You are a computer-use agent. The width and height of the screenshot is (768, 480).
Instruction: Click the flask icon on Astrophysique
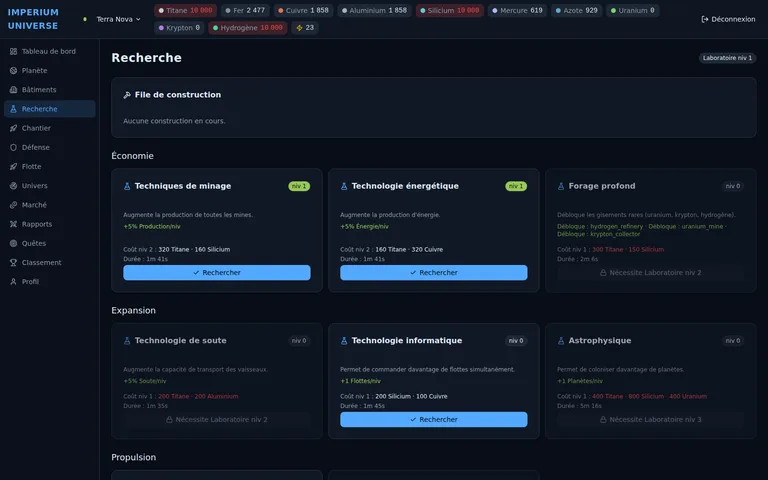click(x=561, y=341)
